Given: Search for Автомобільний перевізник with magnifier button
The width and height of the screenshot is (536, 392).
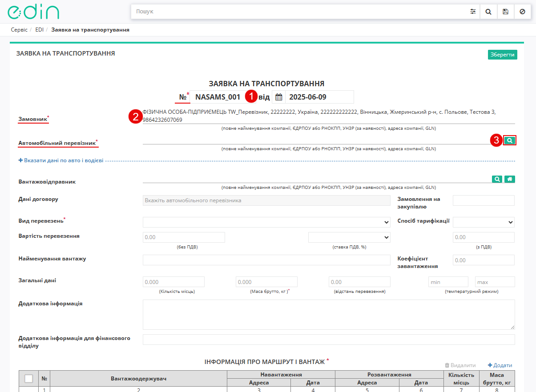Looking at the screenshot, I should click(510, 140).
